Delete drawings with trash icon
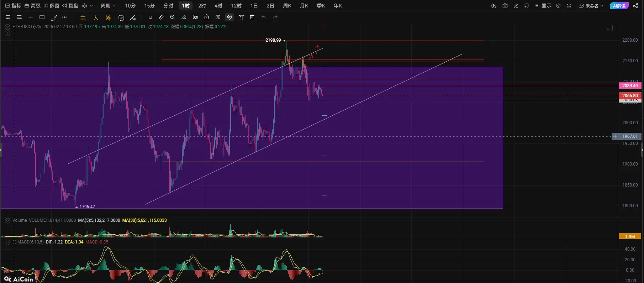The height and width of the screenshot is (283, 644). [x=252, y=17]
